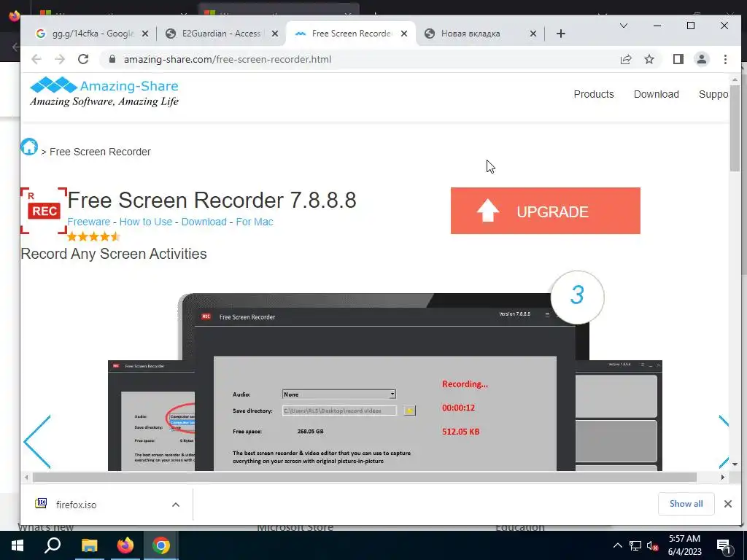Open a new Chrome tab with plus button

tap(561, 34)
